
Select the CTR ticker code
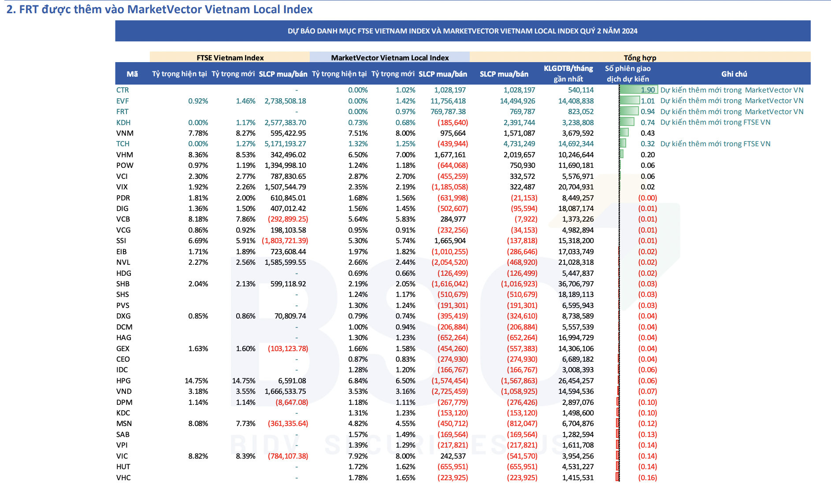tap(122, 90)
